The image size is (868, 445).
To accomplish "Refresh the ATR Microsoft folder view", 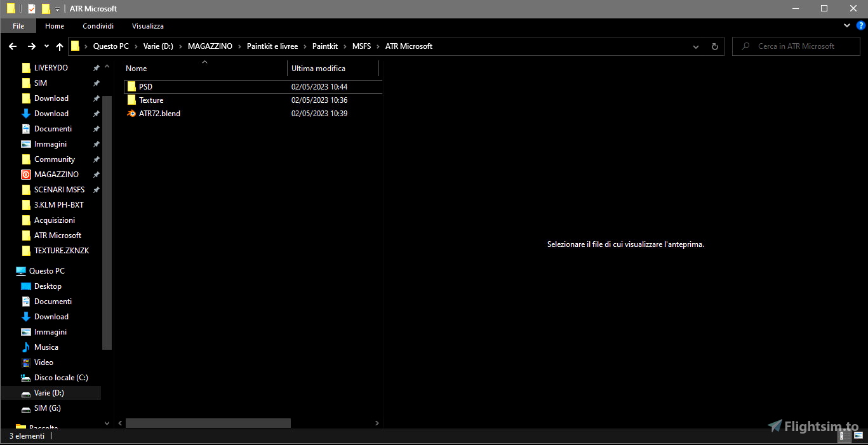I will (714, 46).
